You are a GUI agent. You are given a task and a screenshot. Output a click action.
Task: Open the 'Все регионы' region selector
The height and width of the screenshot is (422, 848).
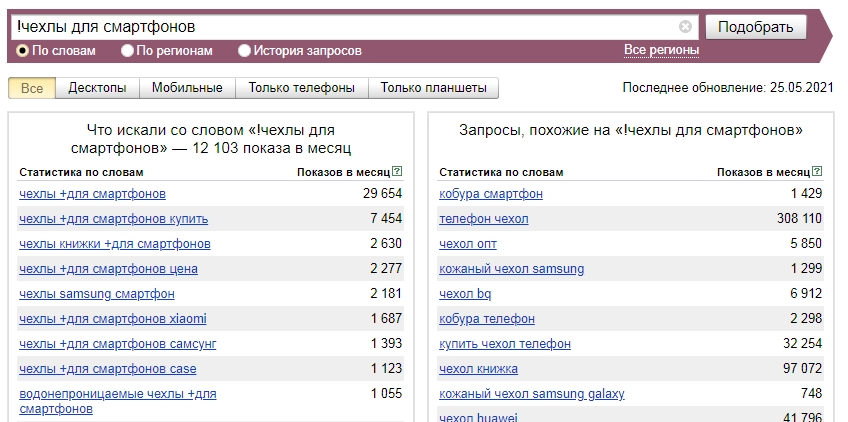point(661,50)
